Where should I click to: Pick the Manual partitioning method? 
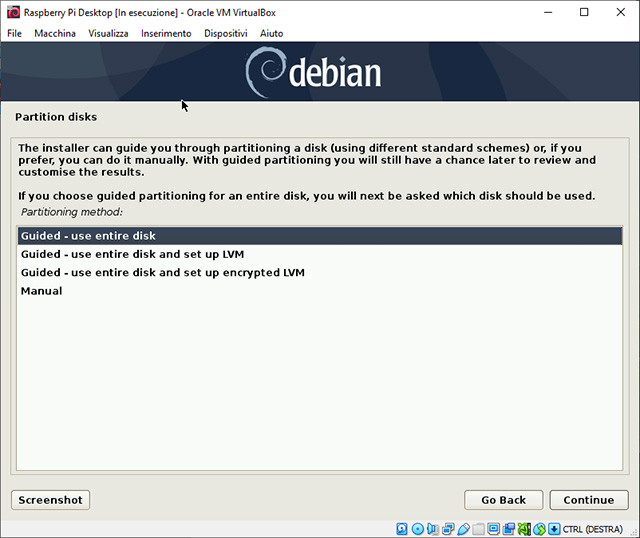pyautogui.click(x=42, y=291)
